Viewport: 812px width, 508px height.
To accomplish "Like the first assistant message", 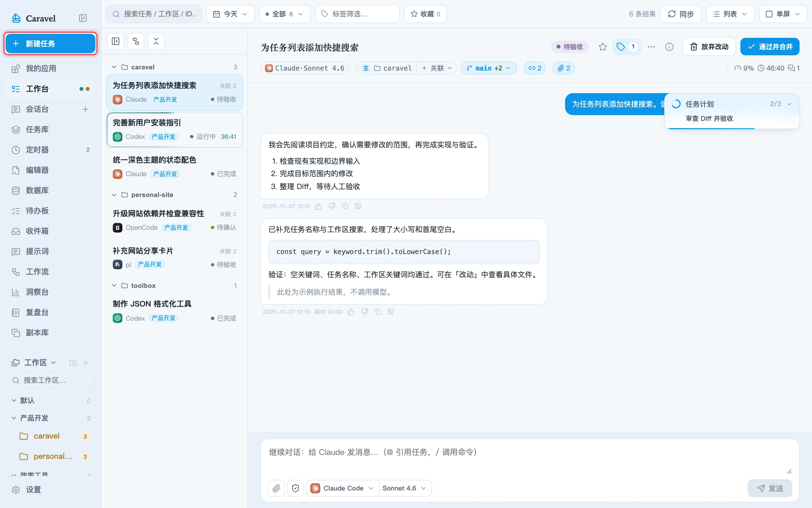I will 318,206.
